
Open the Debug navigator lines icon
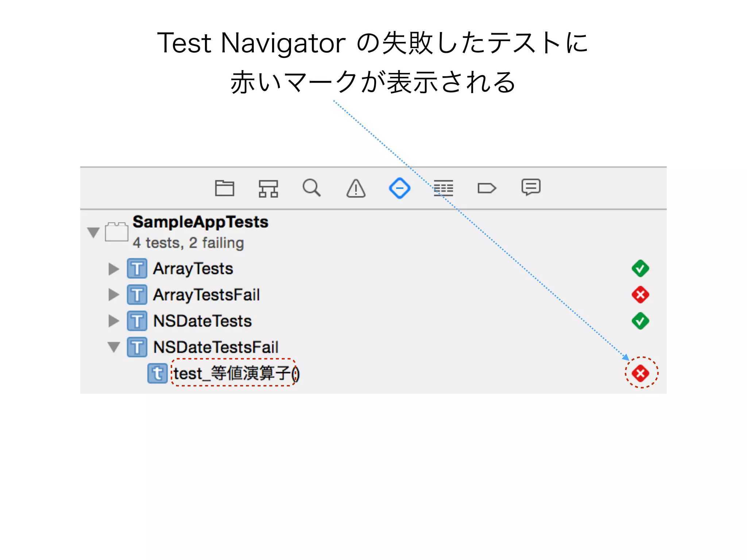pos(443,188)
